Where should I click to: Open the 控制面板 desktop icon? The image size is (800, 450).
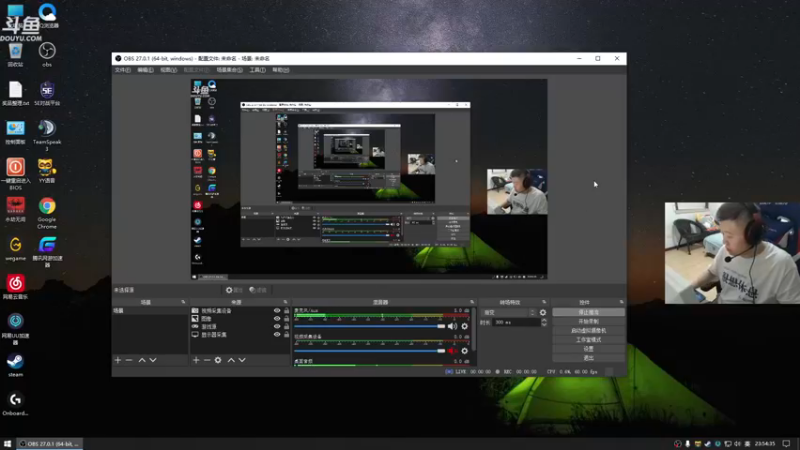pyautogui.click(x=15, y=132)
